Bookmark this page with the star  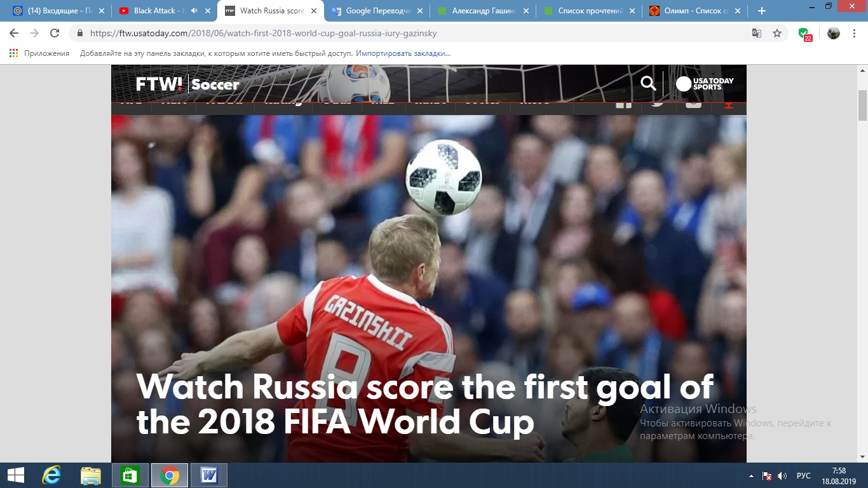777,33
